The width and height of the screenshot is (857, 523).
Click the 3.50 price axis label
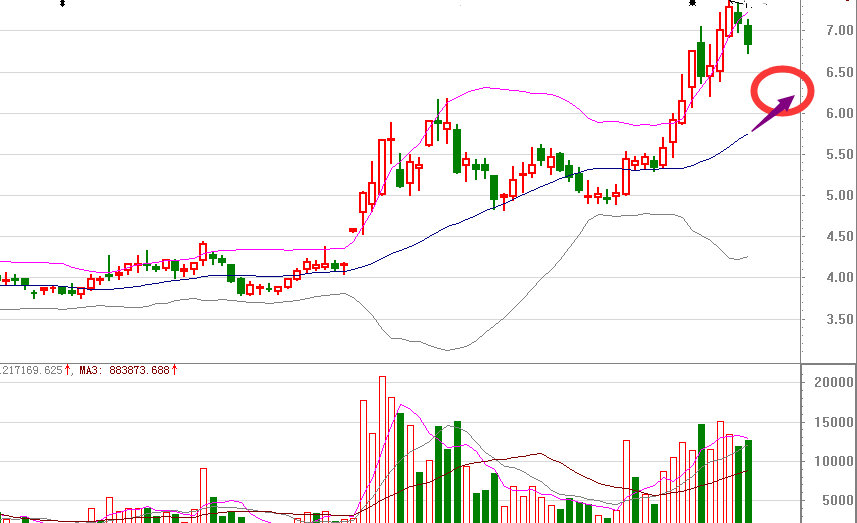(x=840, y=319)
